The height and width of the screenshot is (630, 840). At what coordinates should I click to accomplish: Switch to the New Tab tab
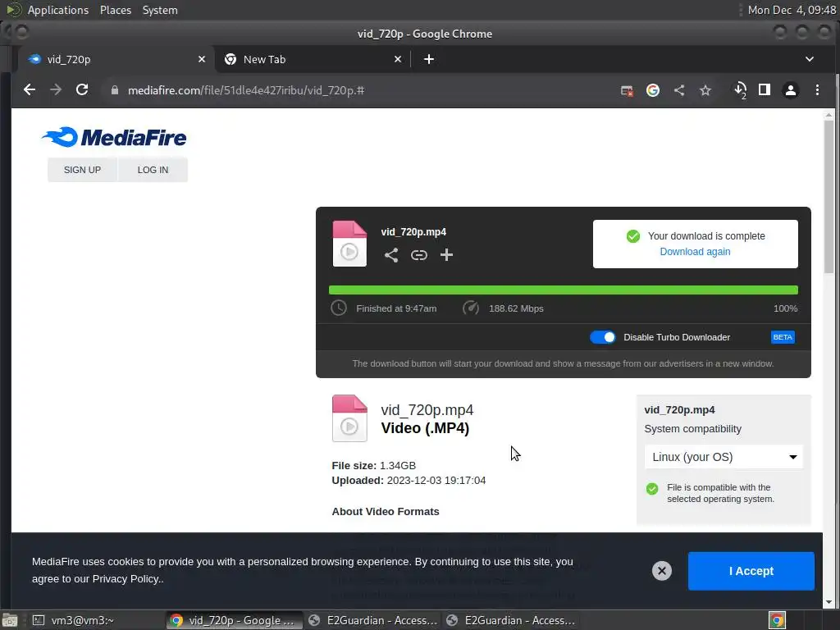313,59
